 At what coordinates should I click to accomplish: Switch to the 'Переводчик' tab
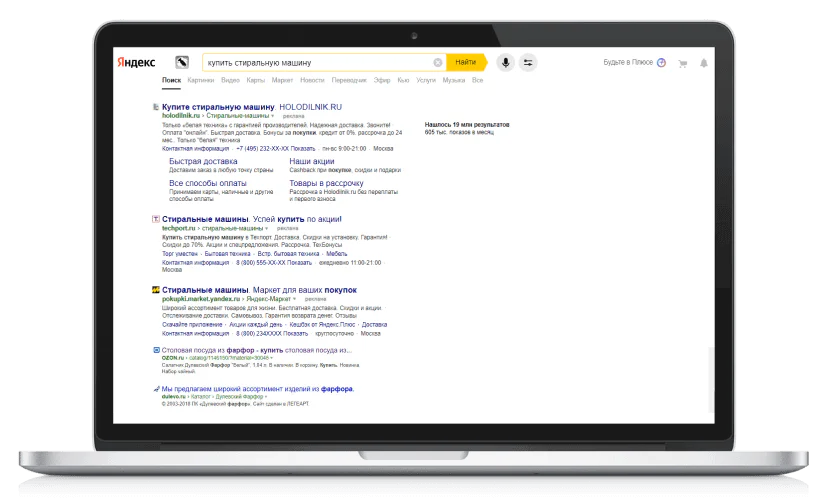(x=349, y=80)
